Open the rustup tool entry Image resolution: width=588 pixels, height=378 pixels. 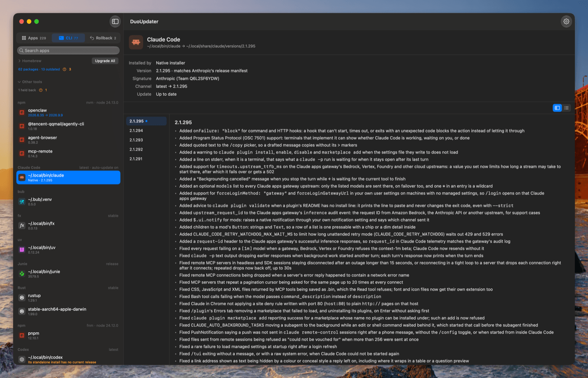coord(68,298)
